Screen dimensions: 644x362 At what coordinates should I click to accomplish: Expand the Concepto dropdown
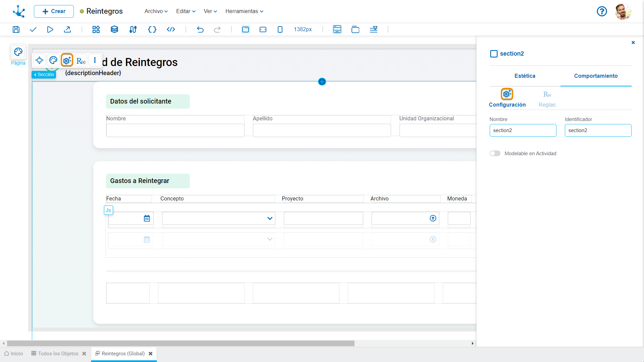tap(270, 219)
